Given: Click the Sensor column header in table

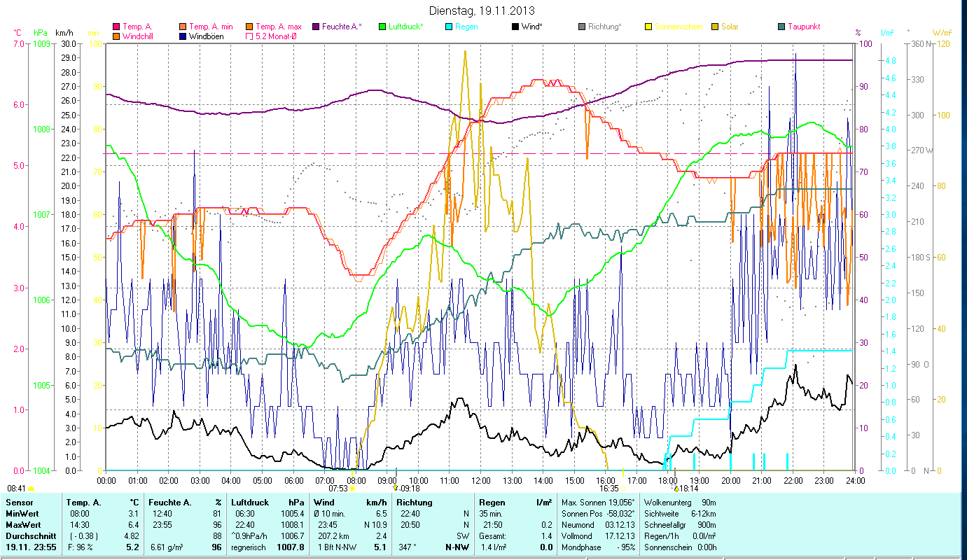Looking at the screenshot, I should pyautogui.click(x=18, y=503).
